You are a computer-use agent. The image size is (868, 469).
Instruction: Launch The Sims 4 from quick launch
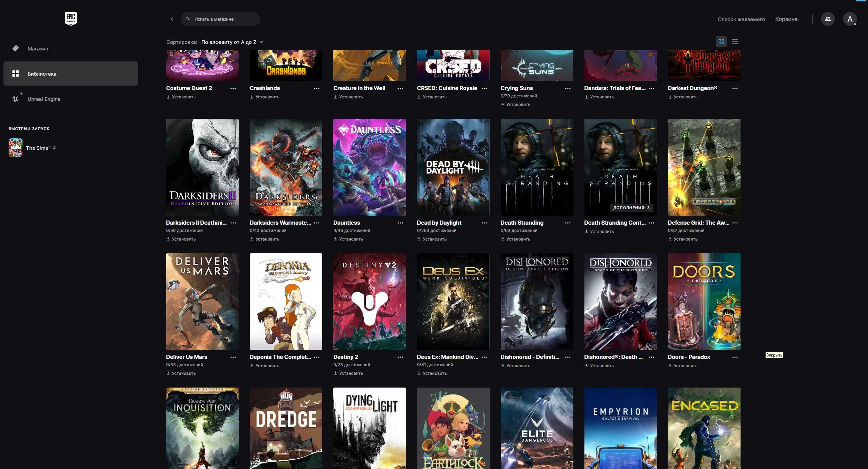click(x=32, y=148)
